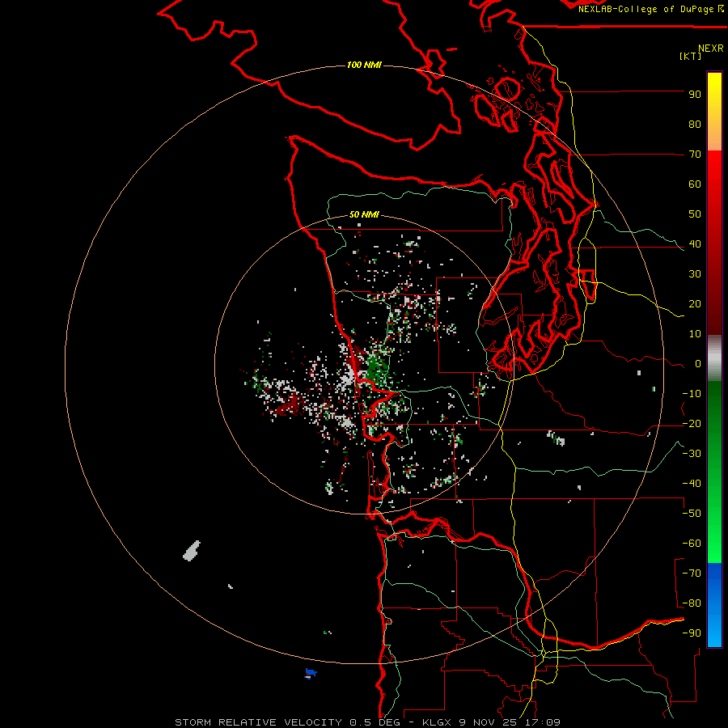The image size is (728, 728).
Task: Select the 40 value on the velocity scale
Action: click(695, 243)
